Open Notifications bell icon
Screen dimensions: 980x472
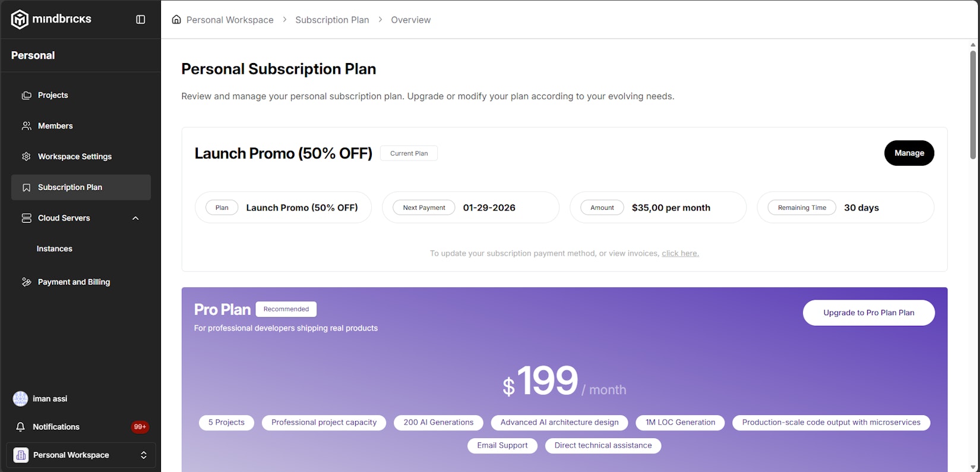coord(21,427)
